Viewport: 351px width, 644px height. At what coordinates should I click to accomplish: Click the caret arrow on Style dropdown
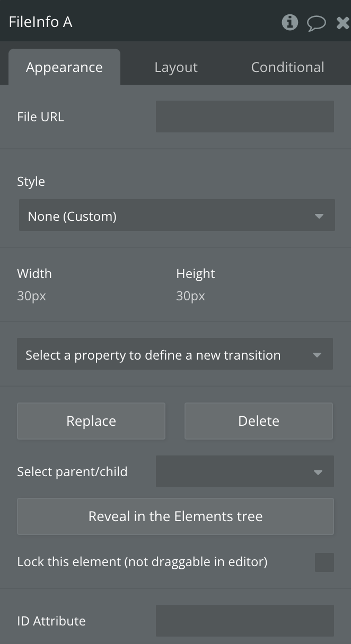point(319,216)
